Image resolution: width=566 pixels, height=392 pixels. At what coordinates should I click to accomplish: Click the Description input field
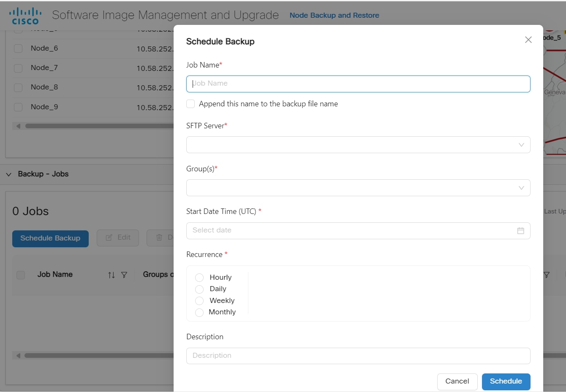pos(358,356)
